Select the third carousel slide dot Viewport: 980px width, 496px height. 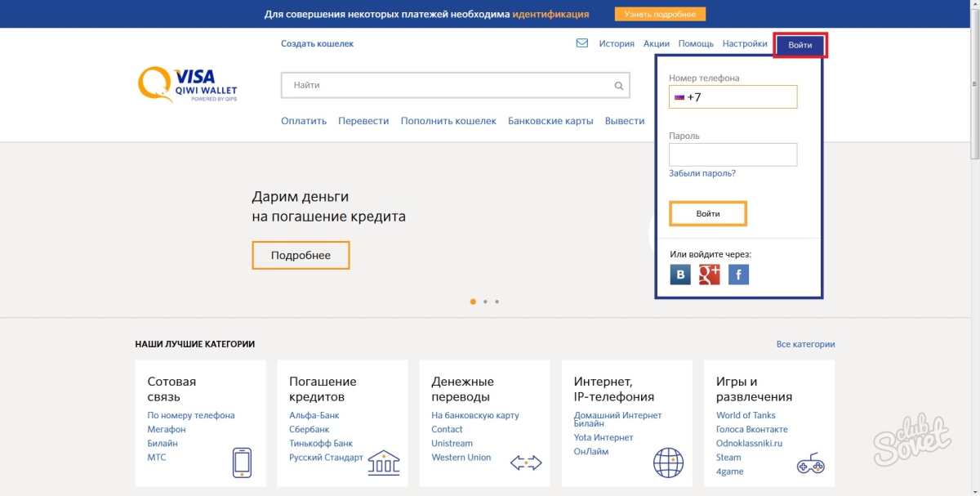coord(497,302)
